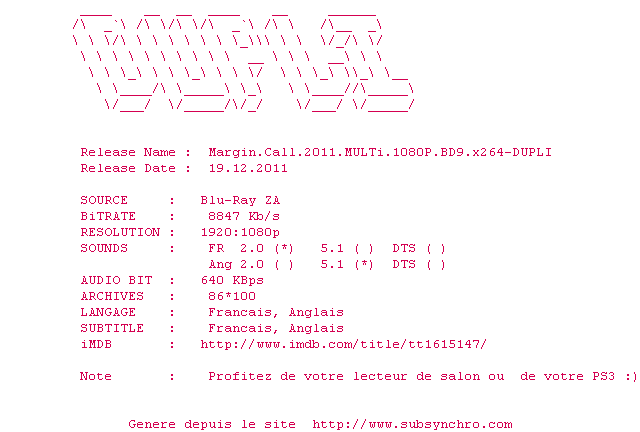Click the 640 KBps audio bit value

coord(232,281)
